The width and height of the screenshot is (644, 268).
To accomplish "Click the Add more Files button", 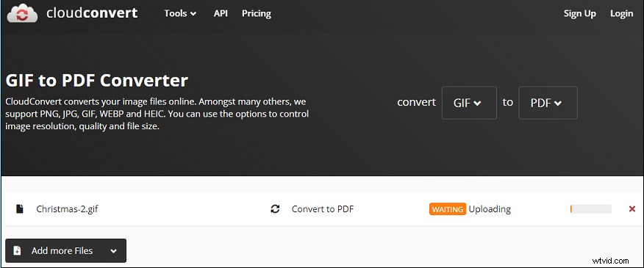I will 65,251.
